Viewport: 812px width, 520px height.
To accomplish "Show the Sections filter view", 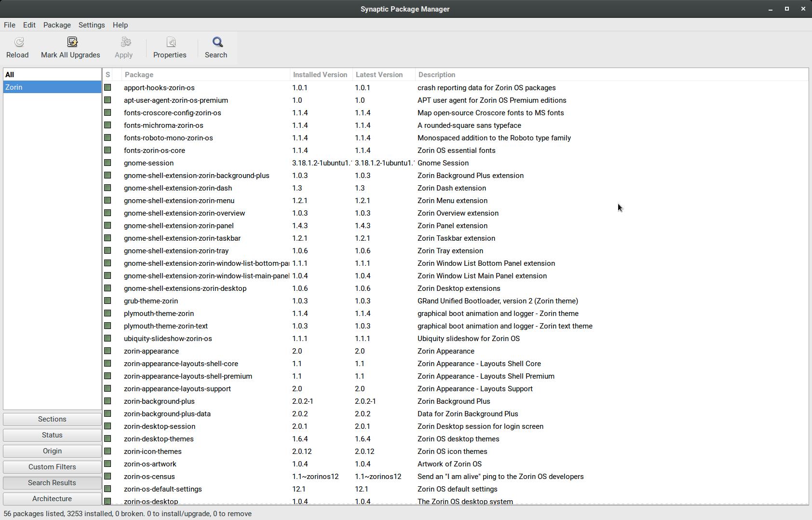I will pos(52,419).
